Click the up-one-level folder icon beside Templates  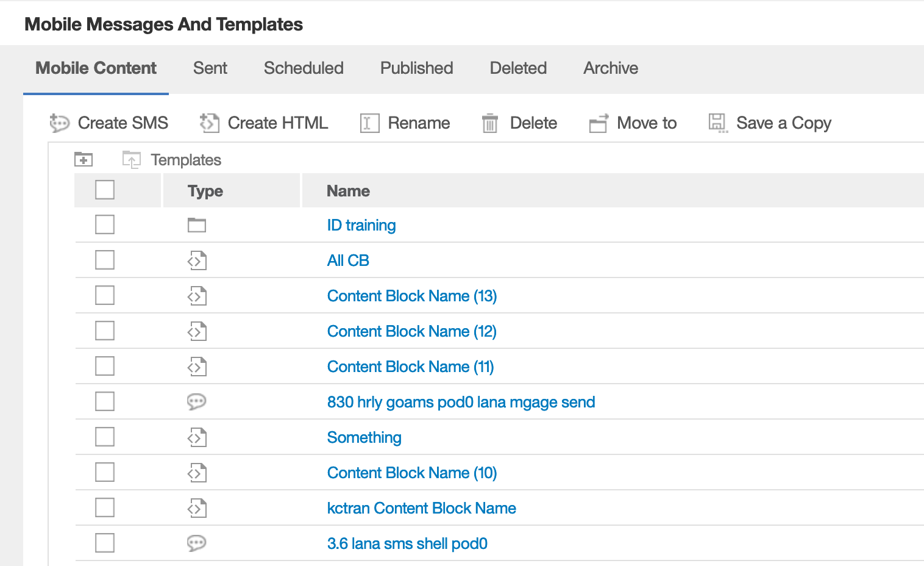132,160
